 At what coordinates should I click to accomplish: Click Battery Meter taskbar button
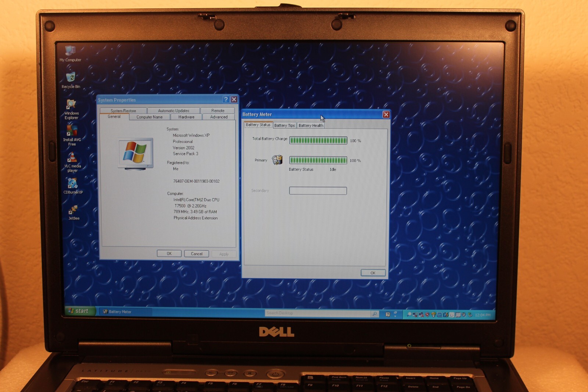point(125,312)
